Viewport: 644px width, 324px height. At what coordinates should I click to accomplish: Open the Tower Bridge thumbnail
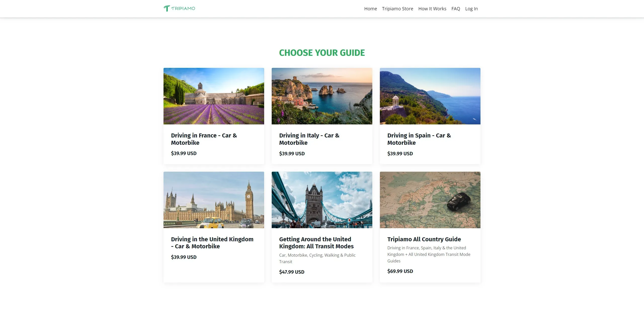point(322,200)
